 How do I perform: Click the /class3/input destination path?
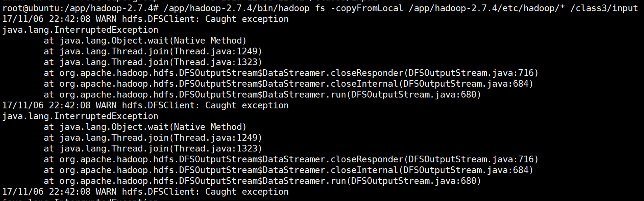click(604, 8)
